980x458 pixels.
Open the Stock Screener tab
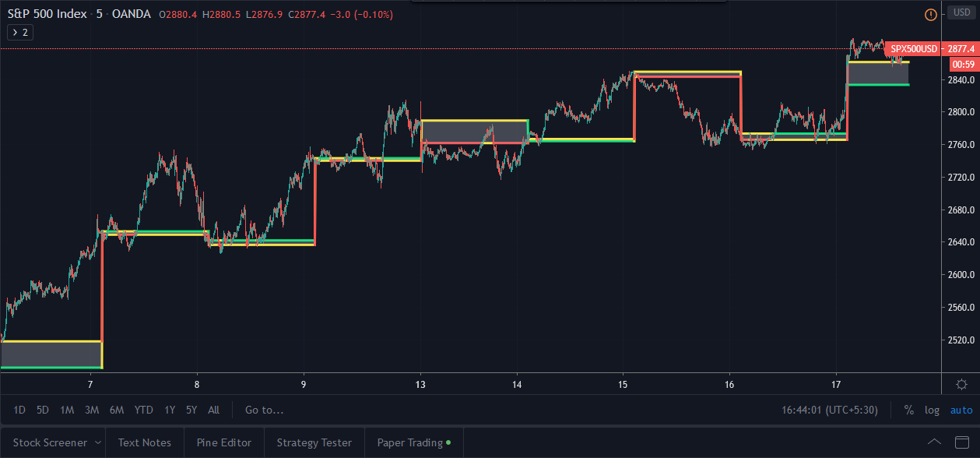tap(50, 442)
